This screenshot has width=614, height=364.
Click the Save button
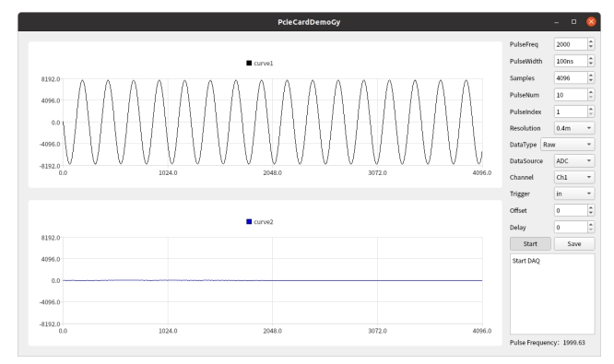pyautogui.click(x=574, y=243)
